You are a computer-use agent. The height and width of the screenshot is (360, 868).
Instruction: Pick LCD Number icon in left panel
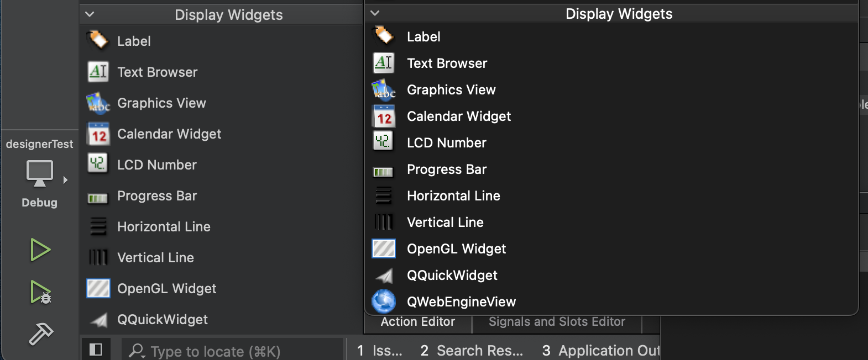click(x=98, y=163)
